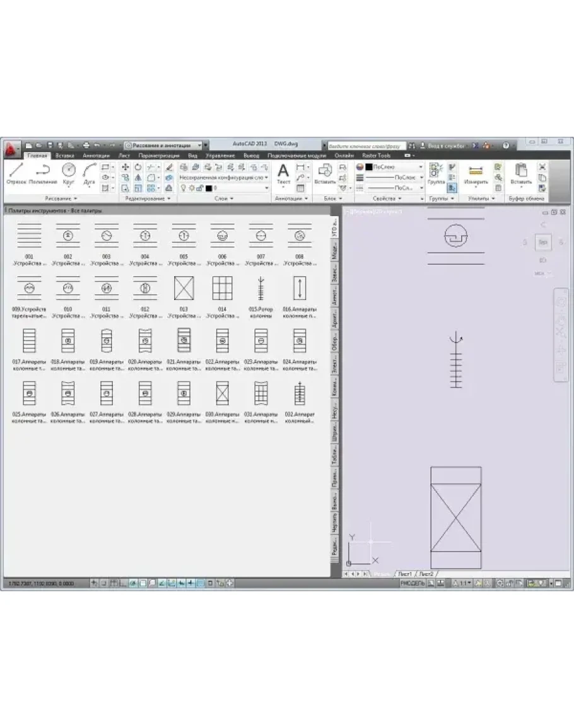Open the Рисование и аннотации workspace dropdown
The height and width of the screenshot is (728, 574).
(x=163, y=144)
